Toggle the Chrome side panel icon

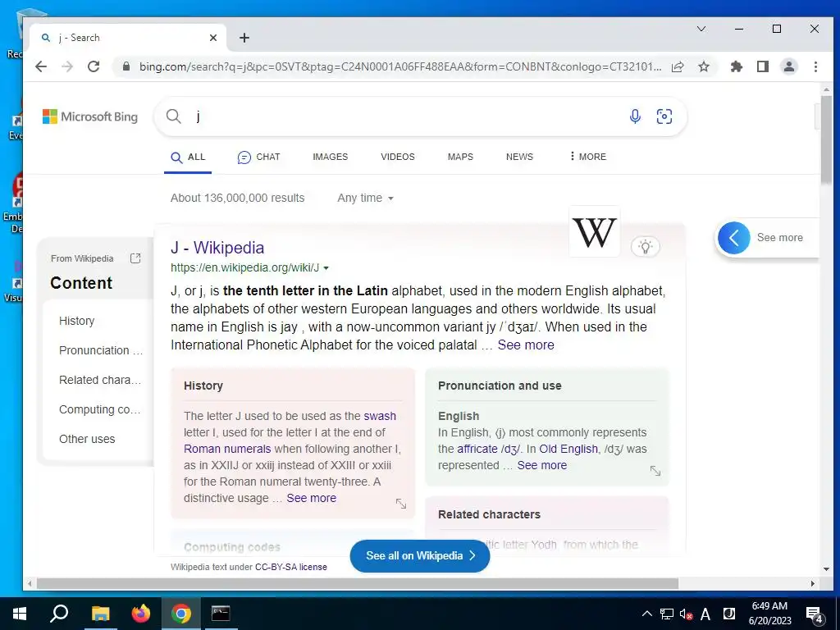pyautogui.click(x=763, y=66)
